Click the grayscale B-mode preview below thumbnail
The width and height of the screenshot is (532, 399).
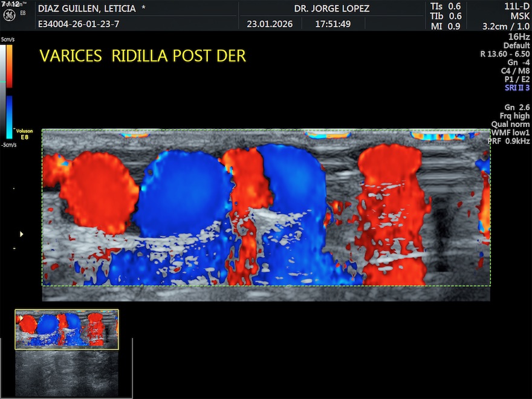(66, 372)
